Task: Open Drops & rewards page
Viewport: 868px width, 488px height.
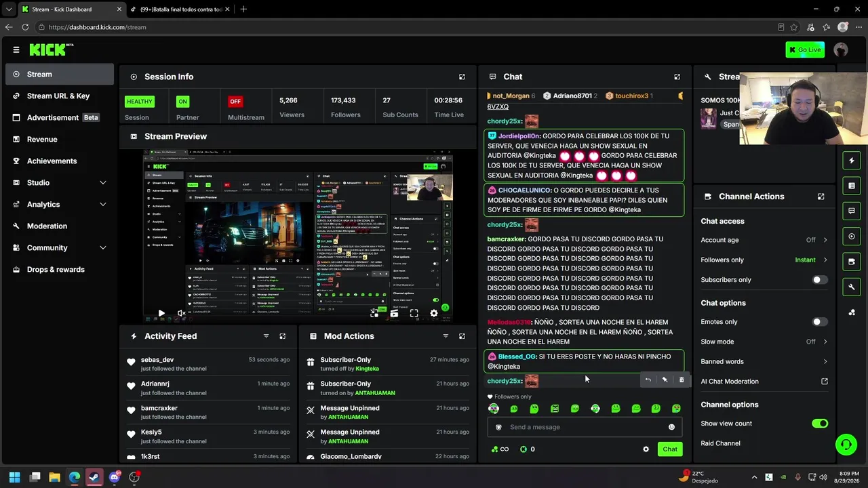Action: (60, 270)
